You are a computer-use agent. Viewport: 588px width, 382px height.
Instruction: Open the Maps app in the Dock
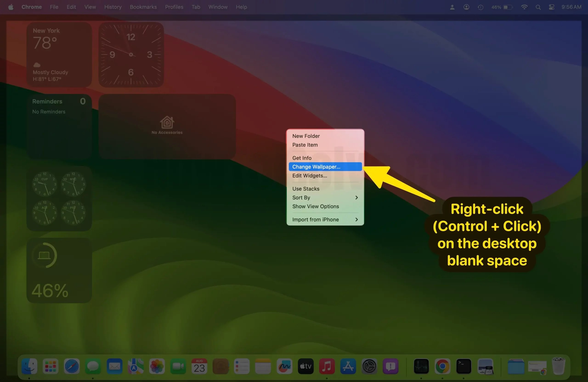coord(135,366)
